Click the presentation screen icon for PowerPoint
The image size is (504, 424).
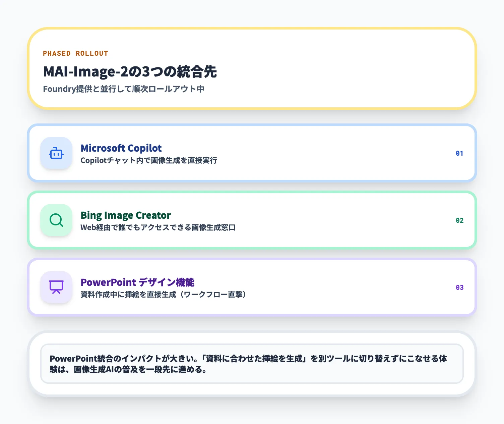(x=56, y=287)
